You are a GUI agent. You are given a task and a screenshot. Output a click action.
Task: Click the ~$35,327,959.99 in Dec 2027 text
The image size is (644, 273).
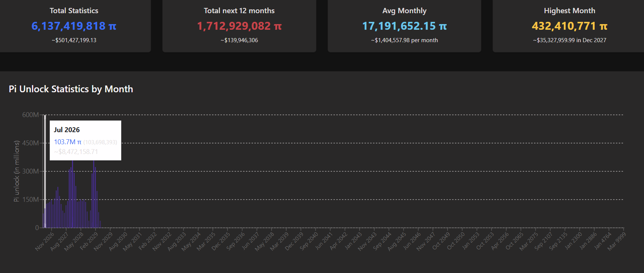569,40
